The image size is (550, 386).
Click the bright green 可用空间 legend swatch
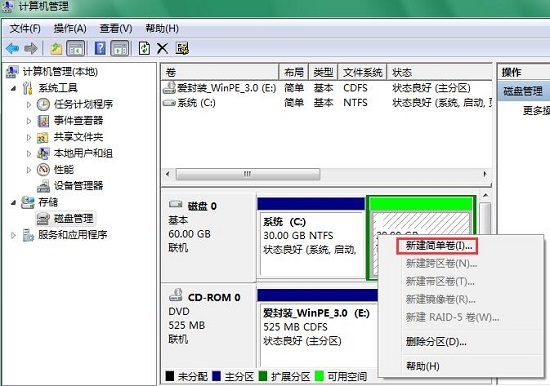click(x=319, y=376)
